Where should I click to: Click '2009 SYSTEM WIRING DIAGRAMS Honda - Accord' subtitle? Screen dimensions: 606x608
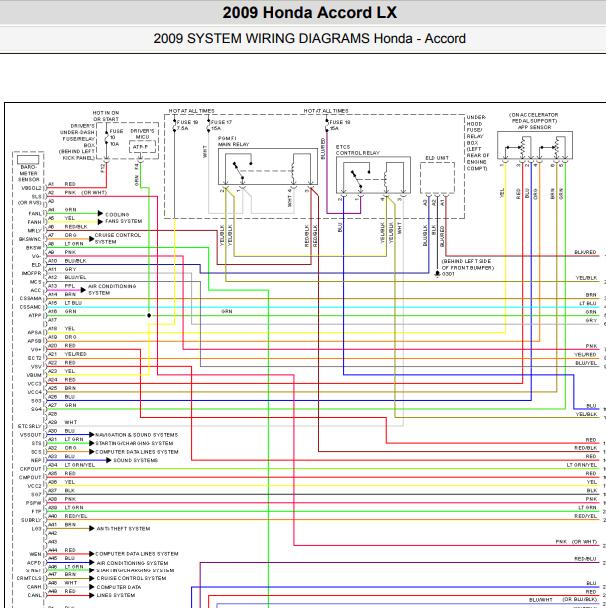pos(309,39)
